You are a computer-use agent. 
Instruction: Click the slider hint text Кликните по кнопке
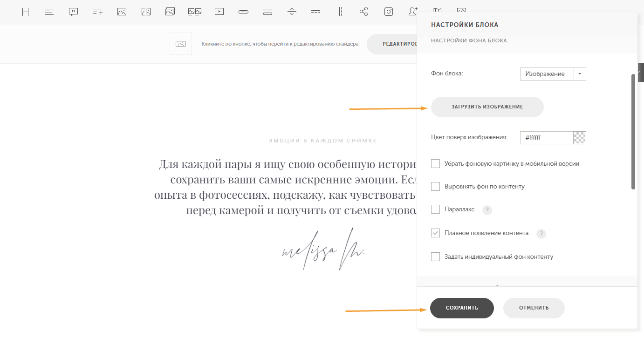tap(280, 44)
